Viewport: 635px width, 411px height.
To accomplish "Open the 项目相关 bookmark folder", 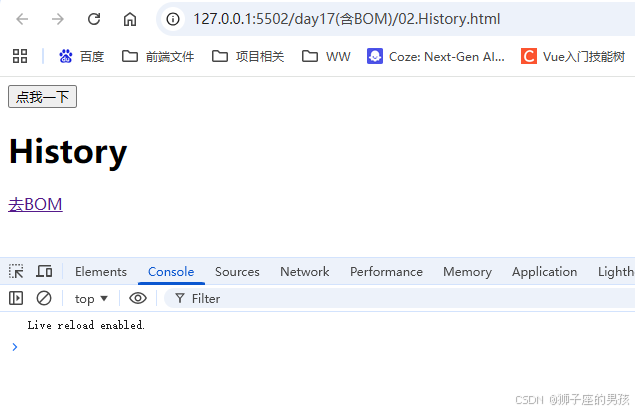I will pos(248,56).
